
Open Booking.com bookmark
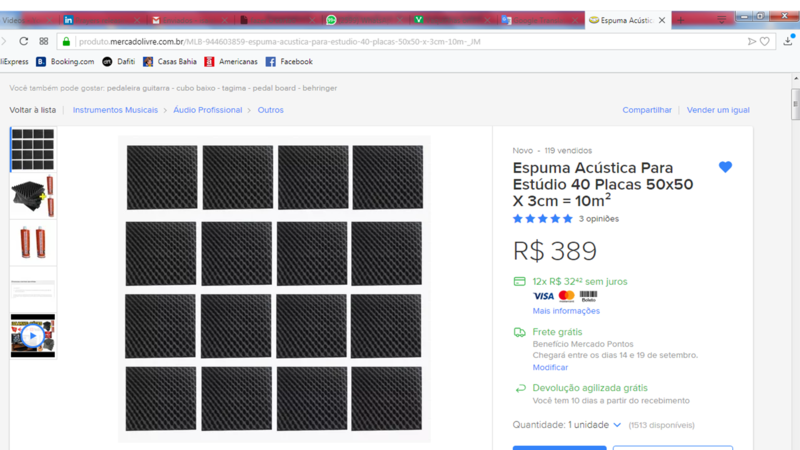(x=65, y=62)
